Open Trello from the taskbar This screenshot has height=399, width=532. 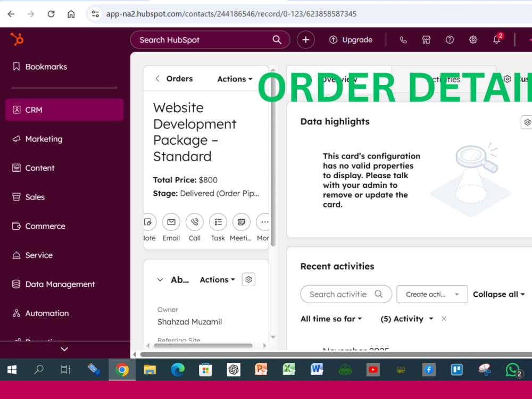click(x=456, y=370)
